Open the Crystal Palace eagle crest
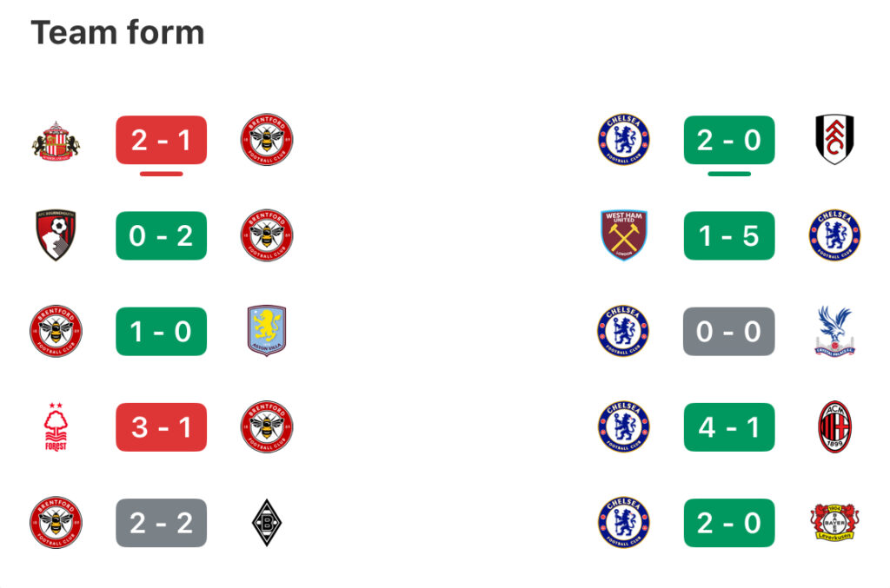Viewport: 890px width, 588px height. [x=834, y=331]
